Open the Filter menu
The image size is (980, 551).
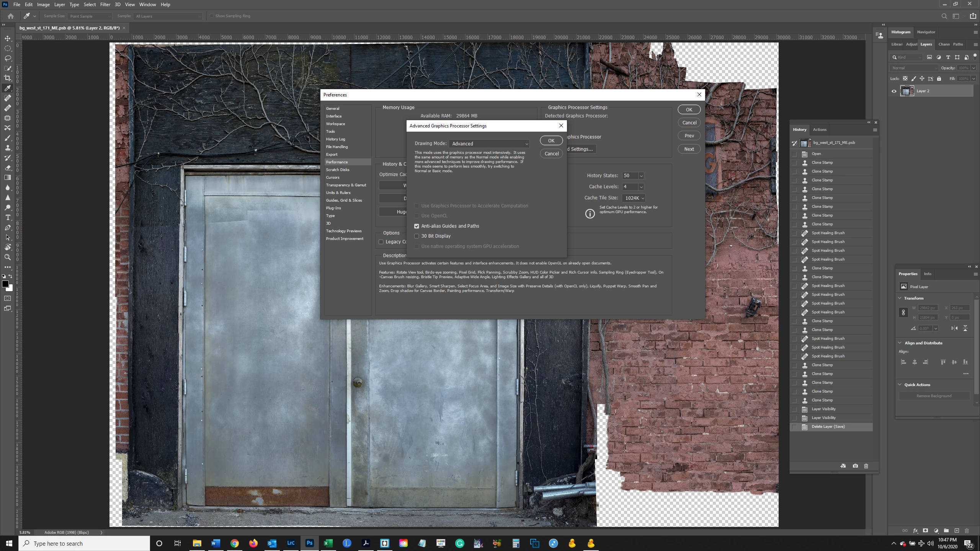point(105,5)
